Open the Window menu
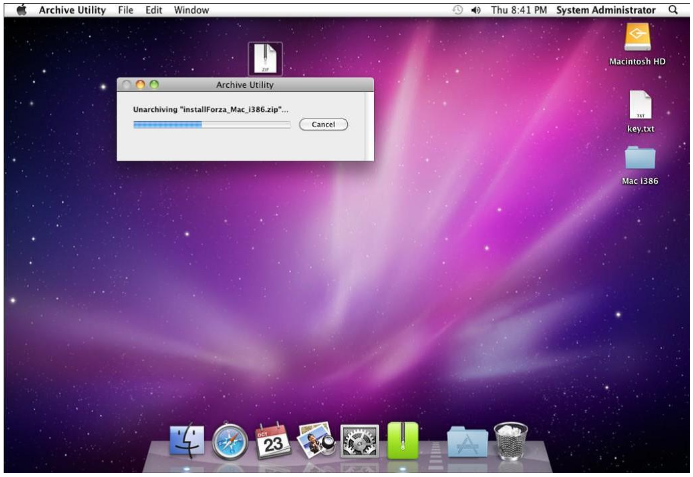The width and height of the screenshot is (693, 477). pyautogui.click(x=191, y=10)
